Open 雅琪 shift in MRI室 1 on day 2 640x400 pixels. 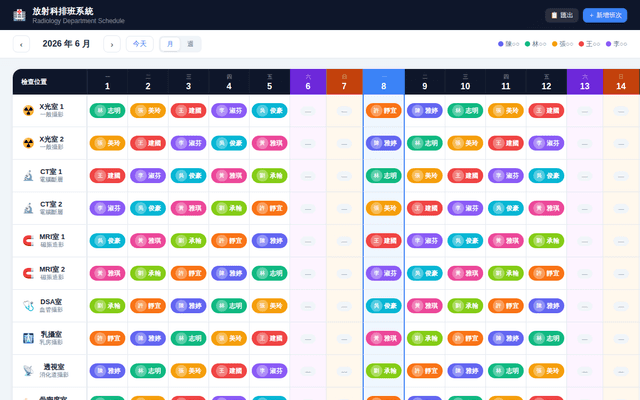(148, 241)
